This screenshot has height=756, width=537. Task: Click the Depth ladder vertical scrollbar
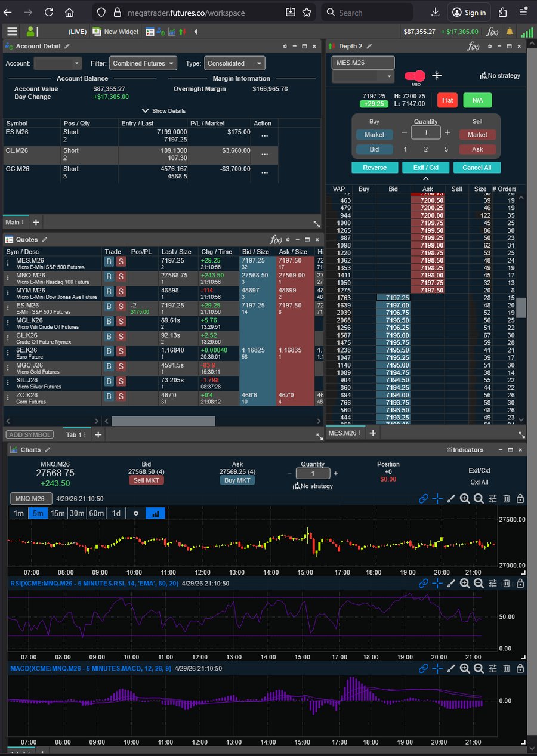(x=521, y=307)
